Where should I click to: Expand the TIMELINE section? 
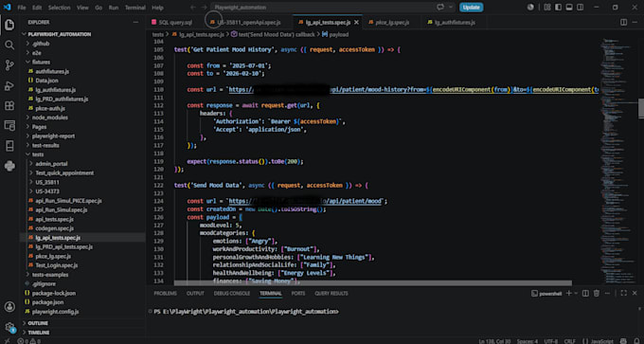39,332
